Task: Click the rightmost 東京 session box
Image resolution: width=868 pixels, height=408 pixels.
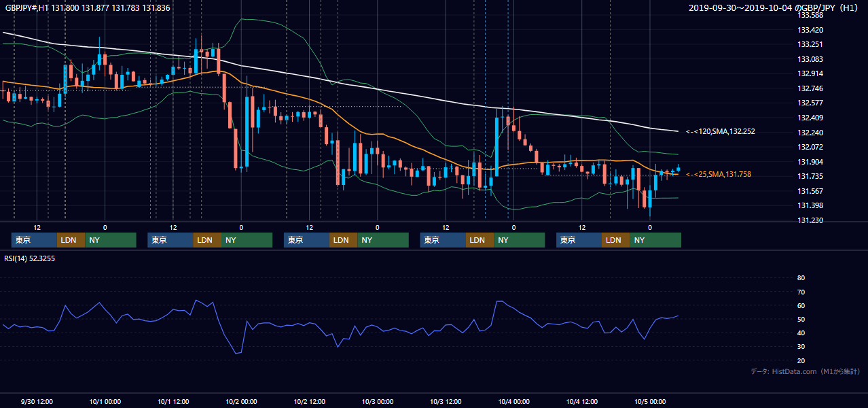Action: coord(579,240)
